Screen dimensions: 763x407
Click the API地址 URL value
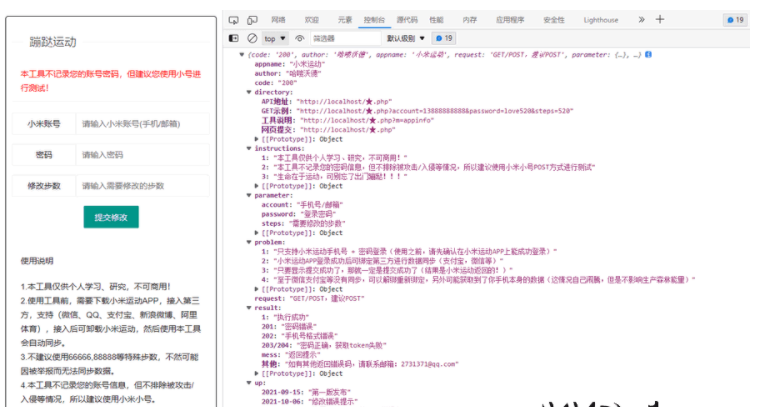pyautogui.click(x=345, y=102)
